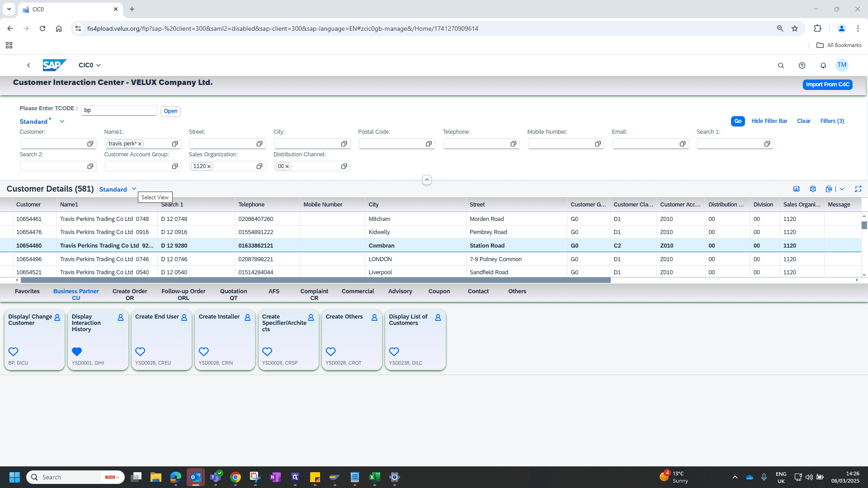
Task: Favorite the Create Installer tile
Action: coord(204,352)
